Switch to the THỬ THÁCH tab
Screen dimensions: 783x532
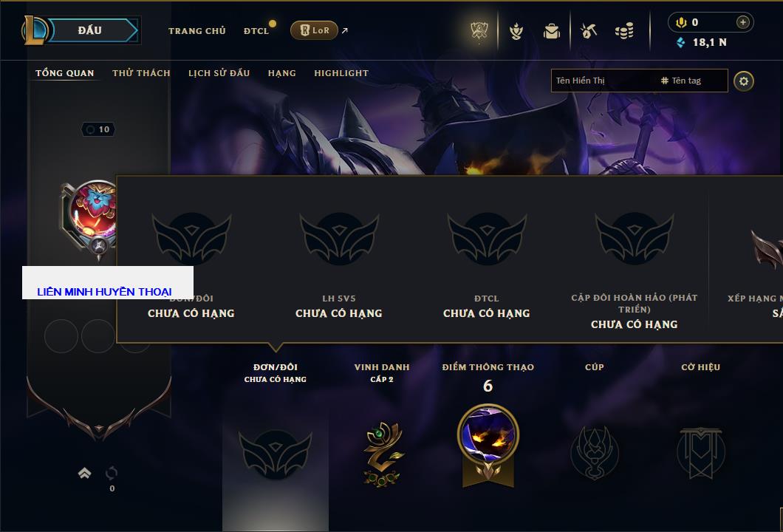pos(141,73)
